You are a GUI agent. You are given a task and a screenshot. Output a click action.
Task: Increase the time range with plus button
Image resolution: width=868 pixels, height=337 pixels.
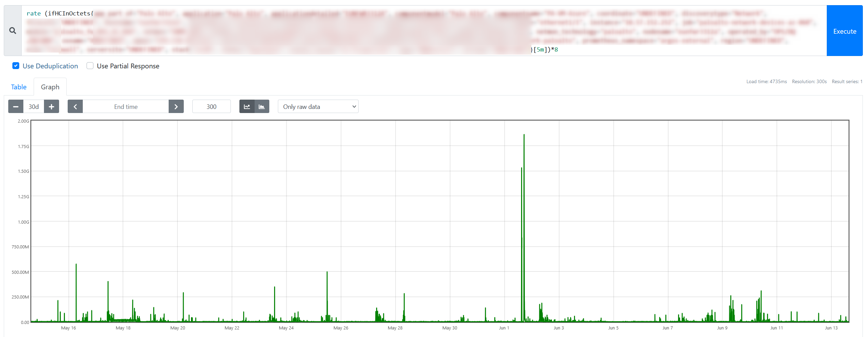52,106
